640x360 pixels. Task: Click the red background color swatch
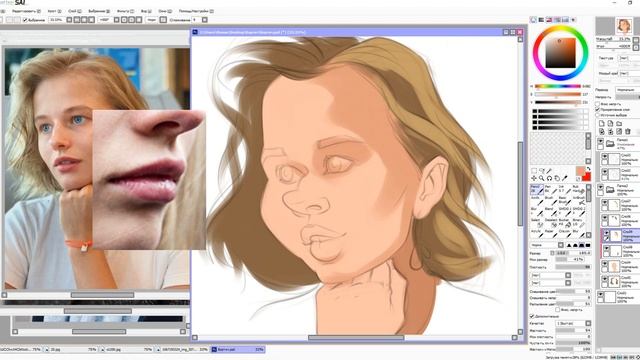coord(587,177)
